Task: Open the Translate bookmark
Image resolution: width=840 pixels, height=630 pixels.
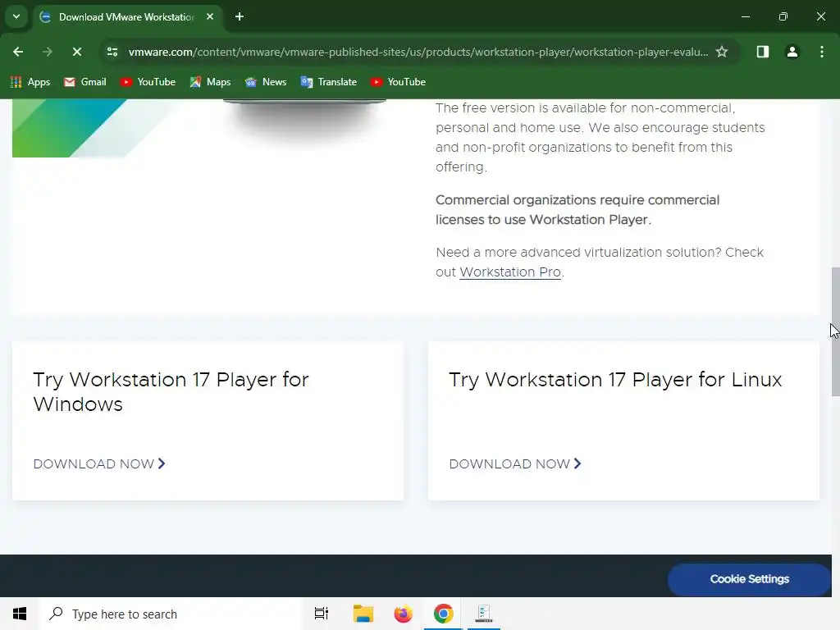Action: pos(328,82)
